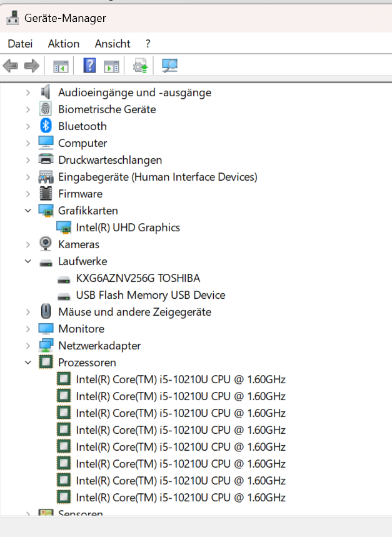392x537 pixels.
Task: Click the show/hide action pane icon
Action: click(x=111, y=65)
